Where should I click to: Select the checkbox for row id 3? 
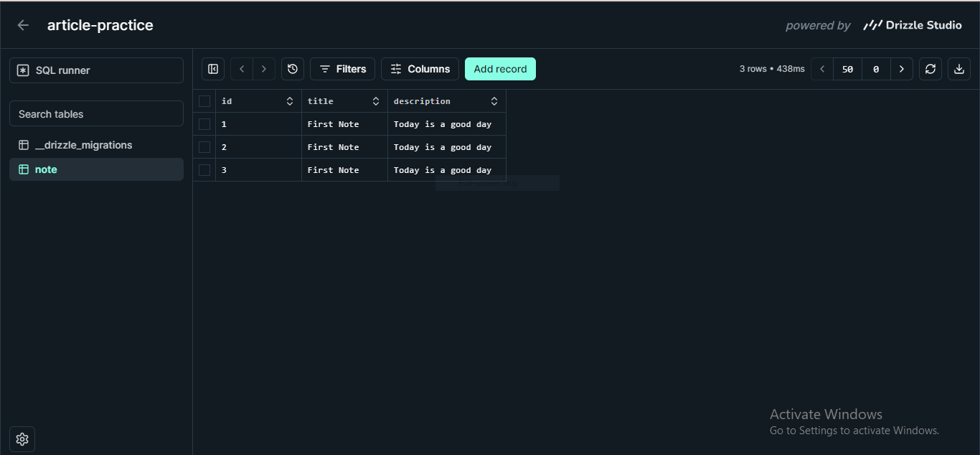(x=204, y=169)
